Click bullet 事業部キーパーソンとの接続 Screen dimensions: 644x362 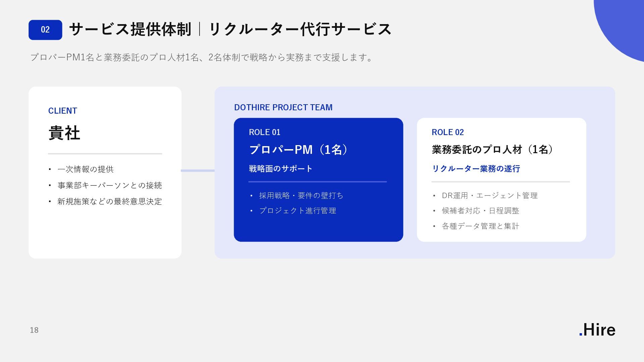point(110,185)
